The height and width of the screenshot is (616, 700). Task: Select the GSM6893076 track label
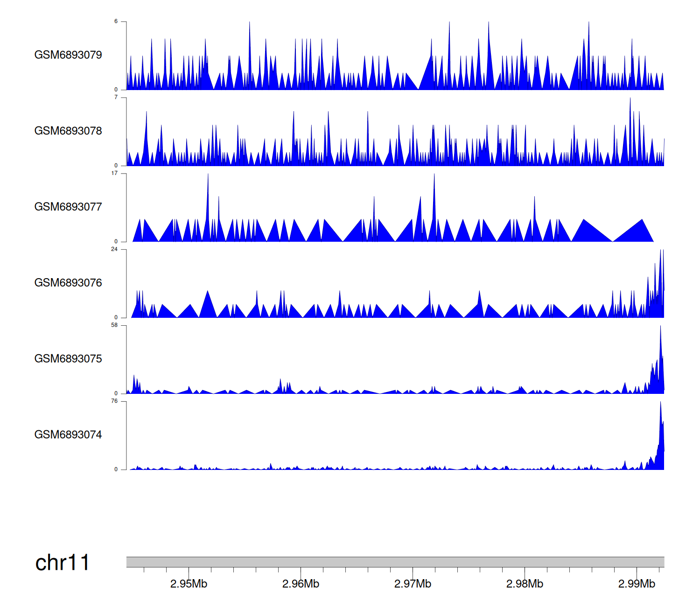coord(68,283)
